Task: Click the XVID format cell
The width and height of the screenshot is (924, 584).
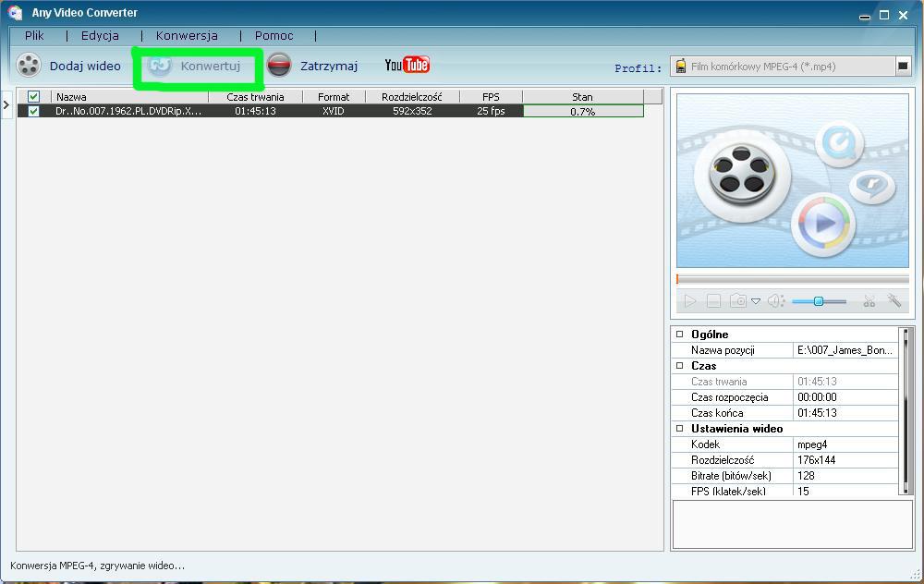Action: 333,111
